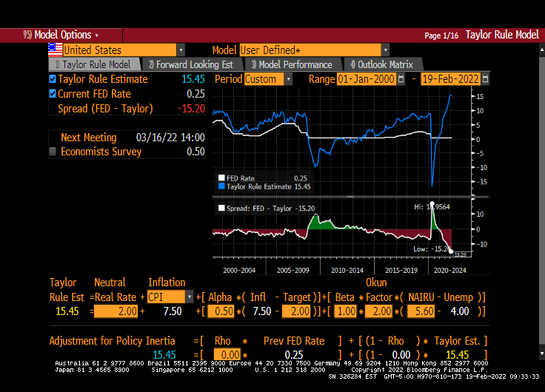
Task: Click the white FED Rate legend marker
Action: click(x=221, y=178)
